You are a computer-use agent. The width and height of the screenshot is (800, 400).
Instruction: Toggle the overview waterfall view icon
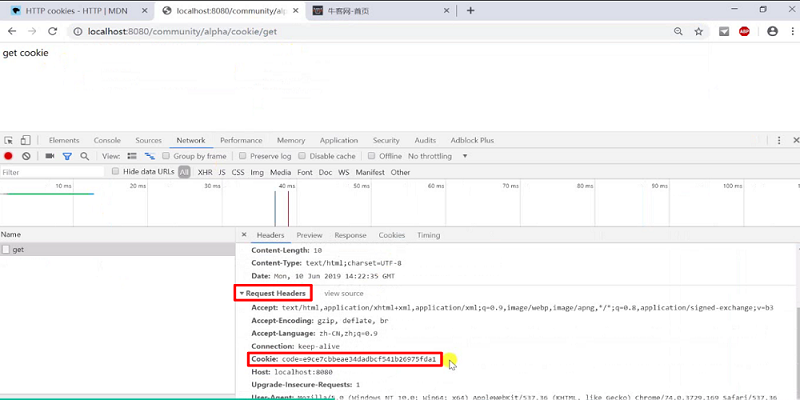149,156
